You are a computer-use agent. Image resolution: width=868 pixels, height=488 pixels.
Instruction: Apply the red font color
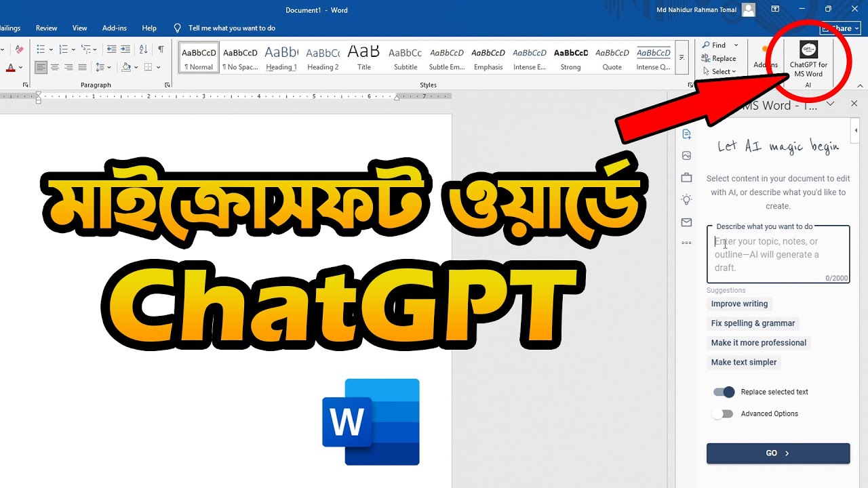click(x=10, y=67)
